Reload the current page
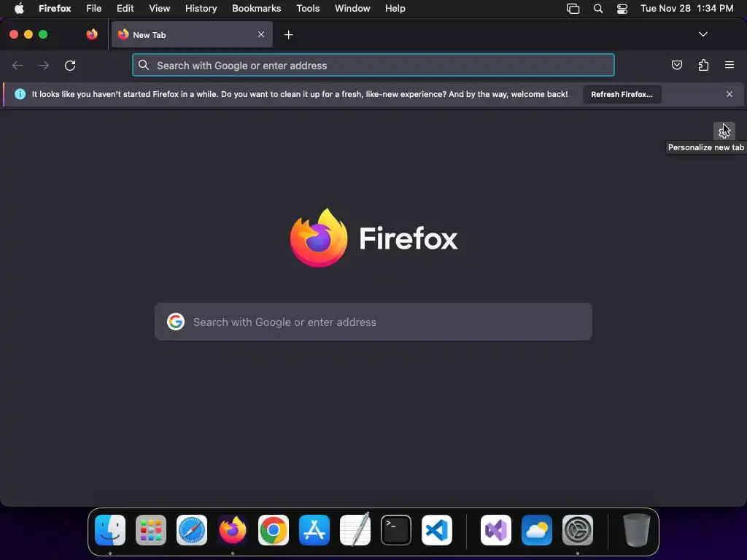 [70, 65]
